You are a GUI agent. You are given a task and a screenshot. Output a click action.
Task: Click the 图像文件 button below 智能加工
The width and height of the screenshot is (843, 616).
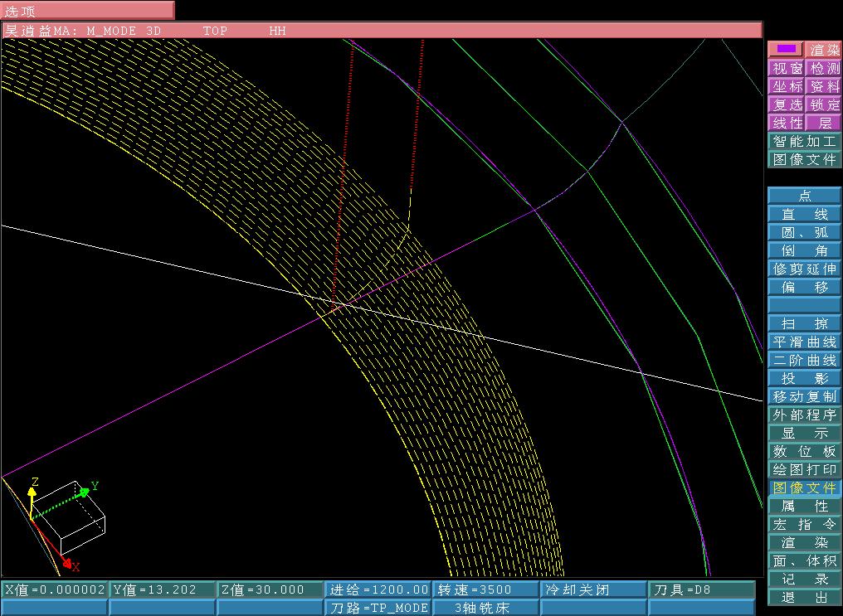[804, 159]
